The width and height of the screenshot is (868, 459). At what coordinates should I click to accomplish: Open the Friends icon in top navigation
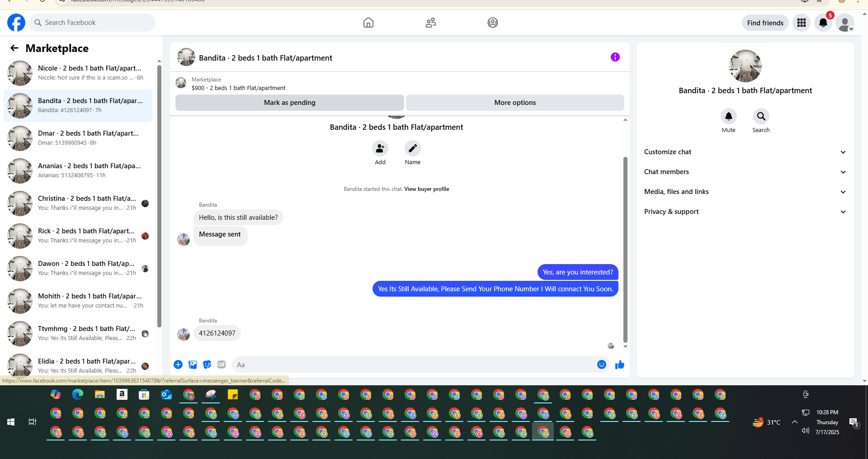pos(431,23)
